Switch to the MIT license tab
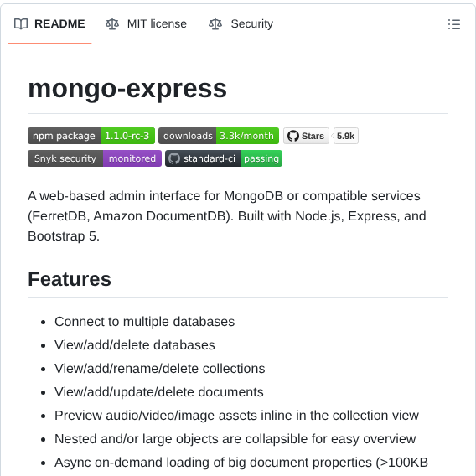 pos(146,24)
